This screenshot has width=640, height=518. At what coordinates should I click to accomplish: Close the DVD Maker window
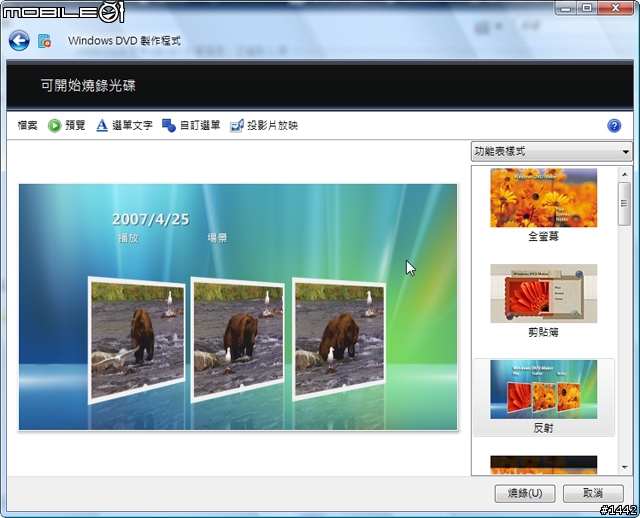(616, 8)
